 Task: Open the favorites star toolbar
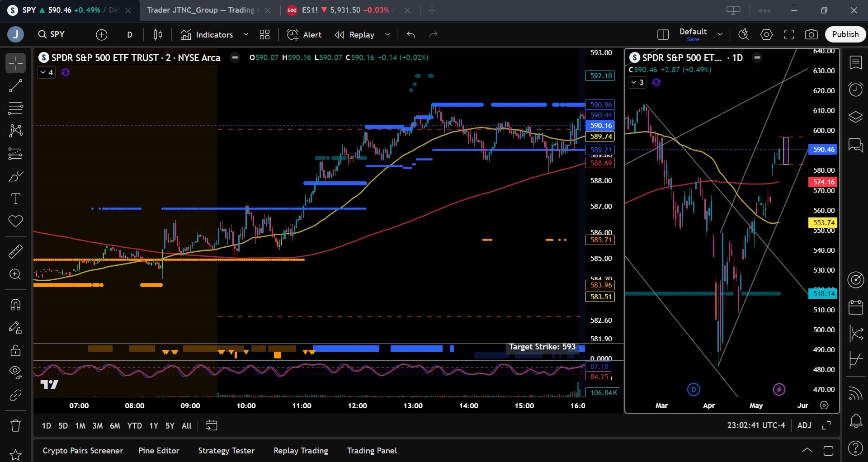click(15, 454)
